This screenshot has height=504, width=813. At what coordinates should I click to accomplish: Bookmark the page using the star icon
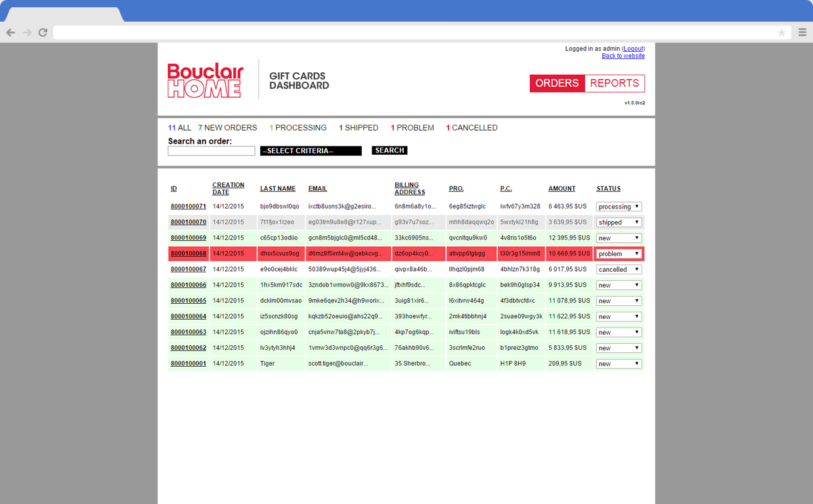(781, 31)
